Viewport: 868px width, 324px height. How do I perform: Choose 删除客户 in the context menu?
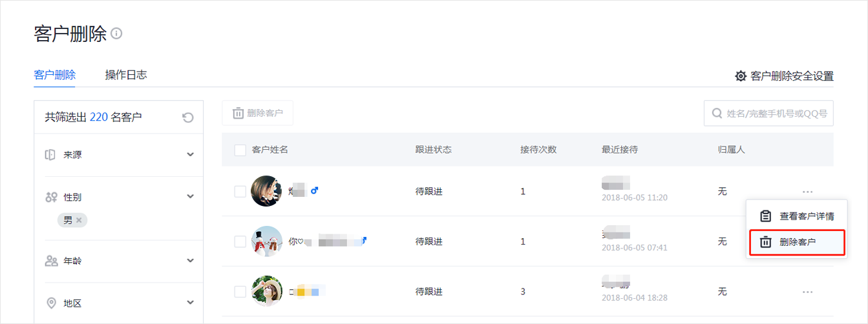[x=796, y=242]
